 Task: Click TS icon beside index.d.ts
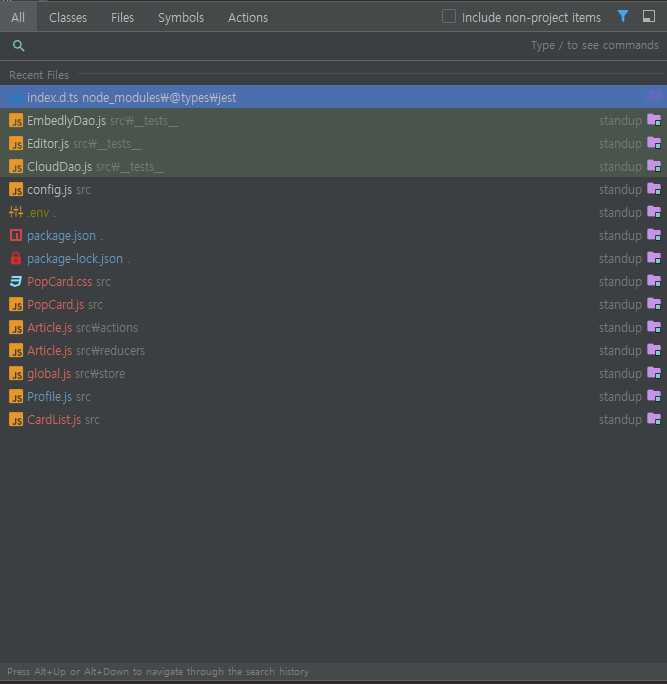(16, 97)
